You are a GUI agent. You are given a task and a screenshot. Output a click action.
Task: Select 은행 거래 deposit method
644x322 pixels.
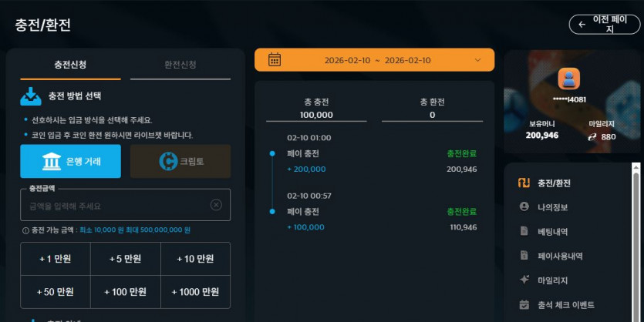(x=71, y=161)
